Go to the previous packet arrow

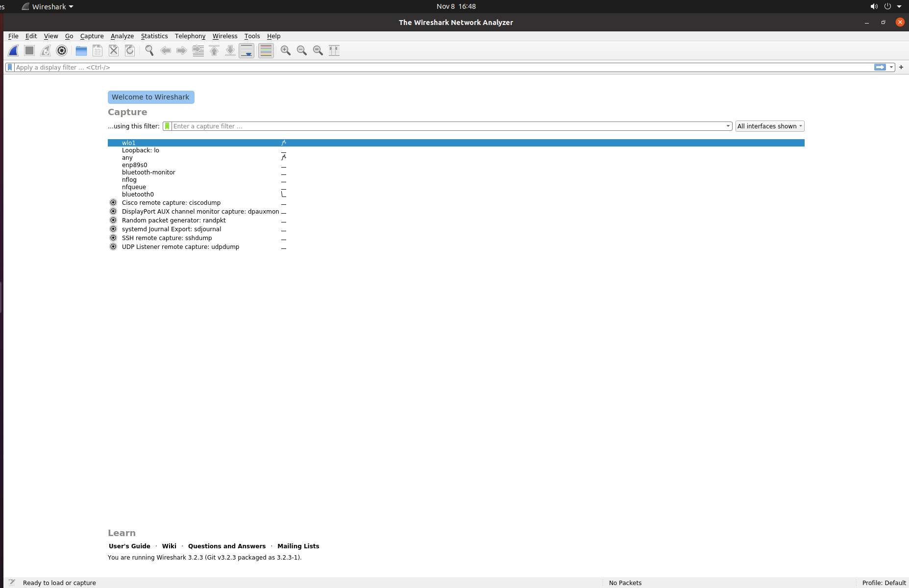[166, 50]
